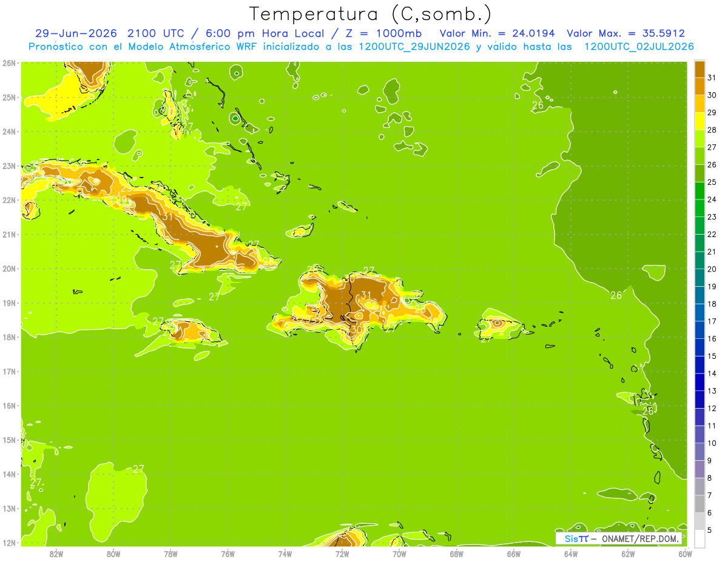
Task: Click the brown swatch above 31 on colorbar
Action: pos(699,69)
